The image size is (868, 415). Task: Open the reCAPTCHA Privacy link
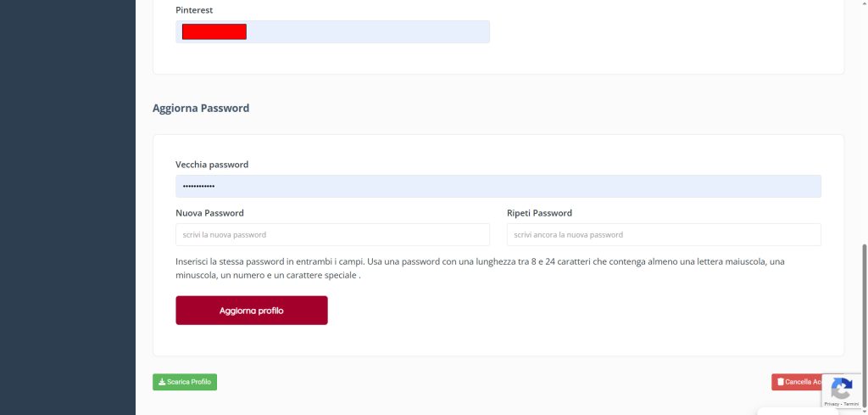[x=832, y=405]
